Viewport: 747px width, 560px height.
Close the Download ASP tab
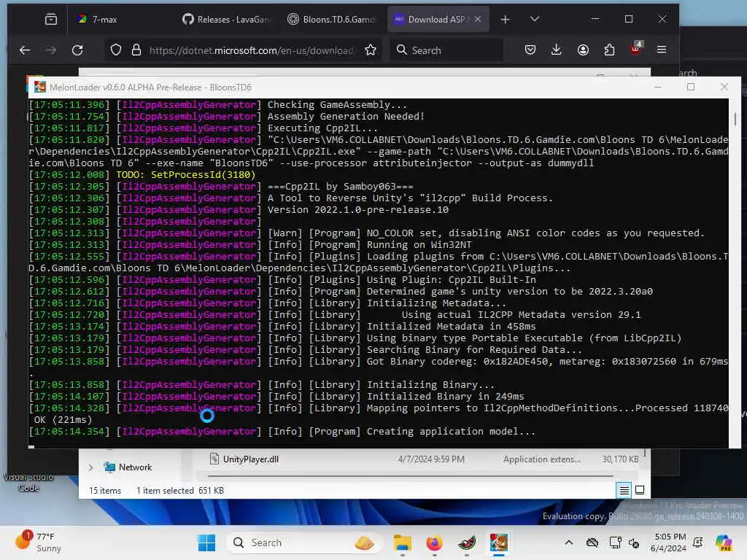[x=478, y=19]
